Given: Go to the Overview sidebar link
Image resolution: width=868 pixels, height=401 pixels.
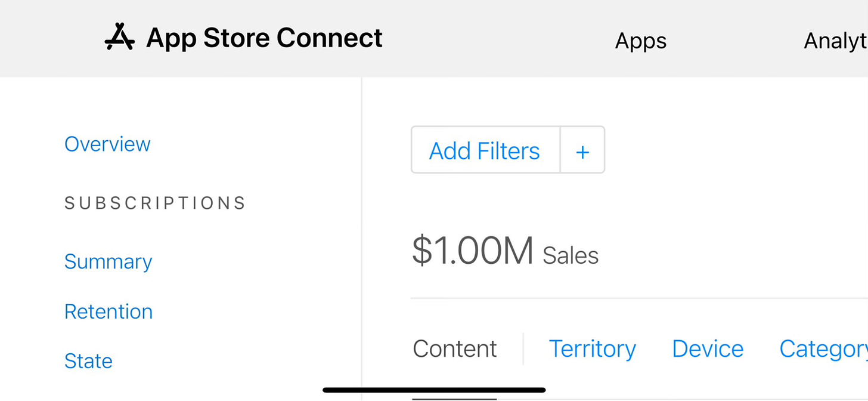Looking at the screenshot, I should pyautogui.click(x=107, y=144).
